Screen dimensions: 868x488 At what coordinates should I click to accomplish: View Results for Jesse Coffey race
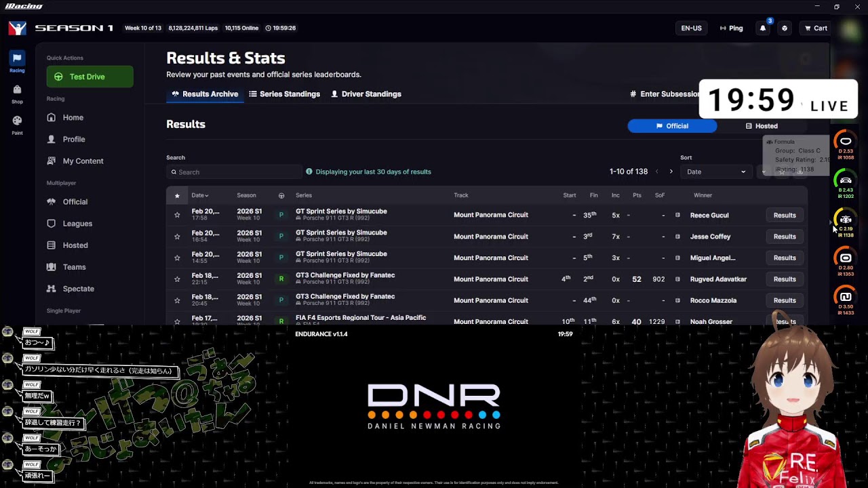tap(785, 237)
